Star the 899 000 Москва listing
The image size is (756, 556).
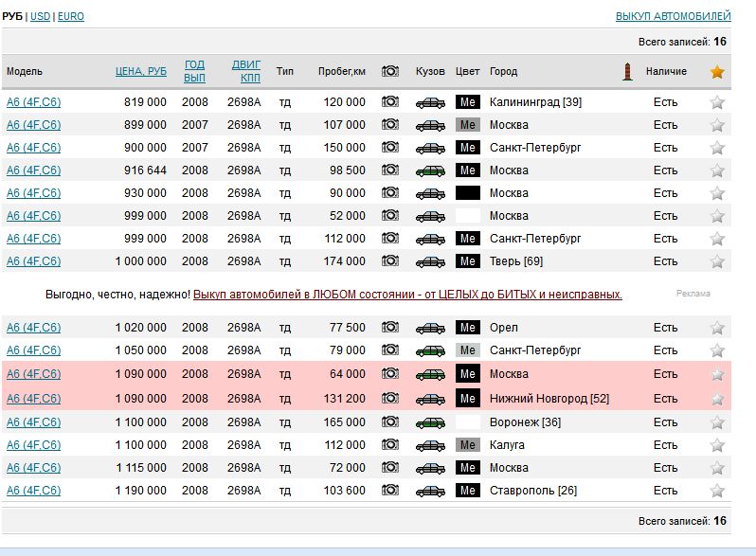point(717,125)
